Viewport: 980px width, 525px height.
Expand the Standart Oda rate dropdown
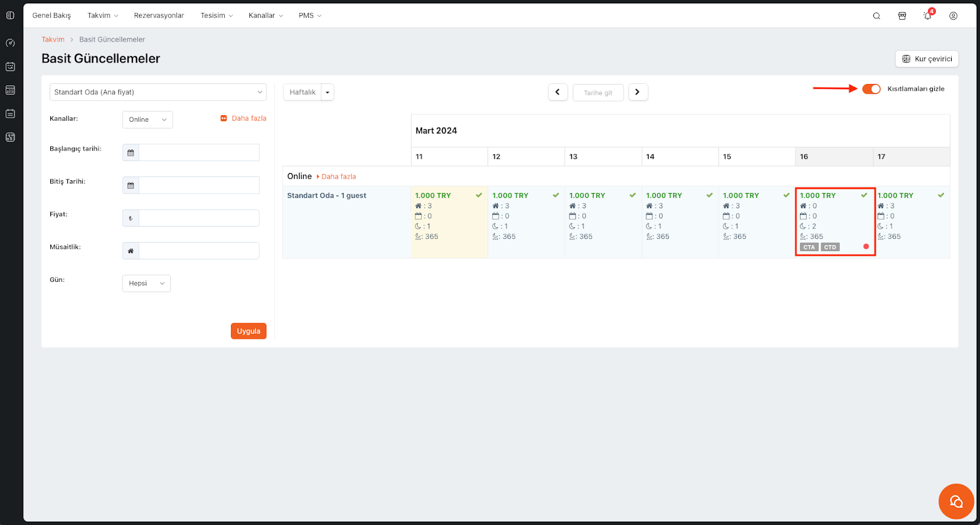click(x=157, y=92)
